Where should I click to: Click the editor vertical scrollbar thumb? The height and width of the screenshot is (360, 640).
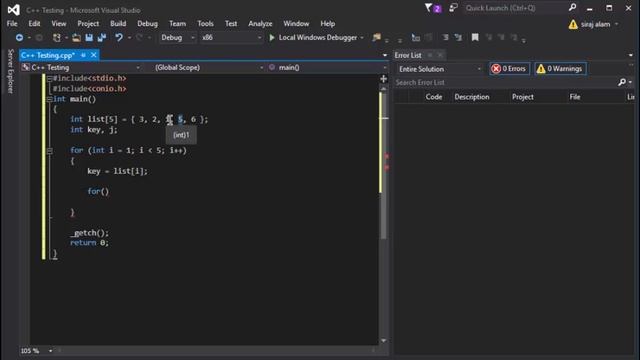coord(383,165)
